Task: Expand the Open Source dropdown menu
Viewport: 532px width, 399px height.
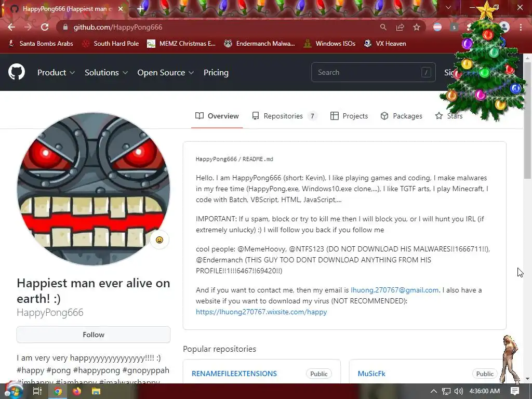Action: (166, 73)
